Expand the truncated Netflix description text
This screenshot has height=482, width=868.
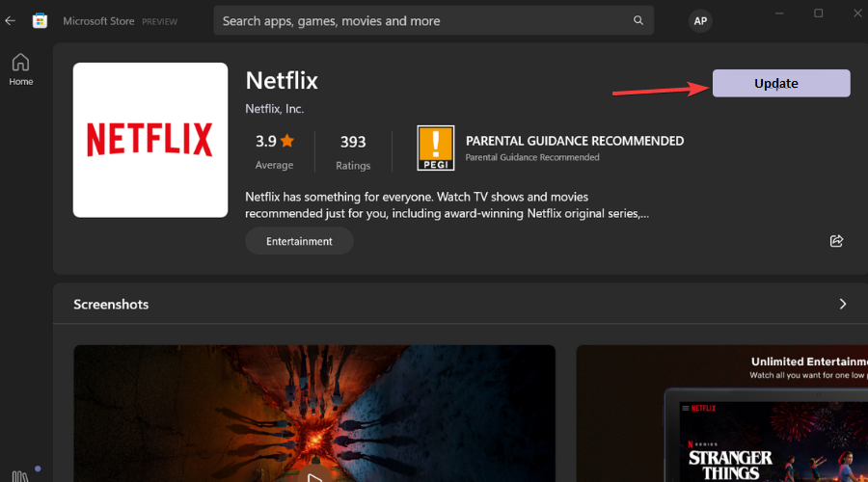(448, 205)
